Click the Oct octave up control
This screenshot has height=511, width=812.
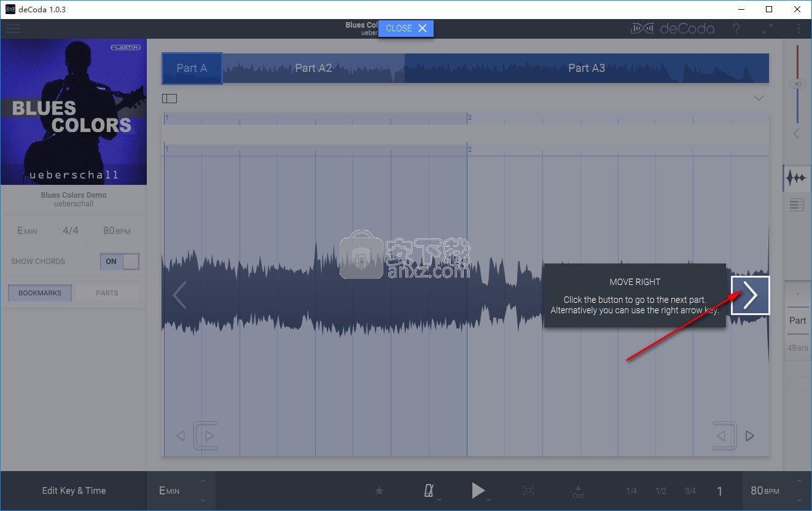tap(578, 491)
